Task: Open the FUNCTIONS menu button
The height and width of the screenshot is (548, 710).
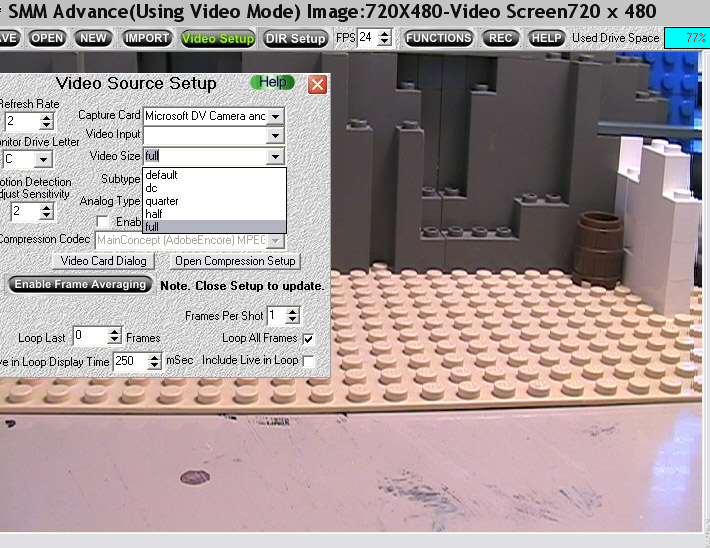Action: [438, 38]
